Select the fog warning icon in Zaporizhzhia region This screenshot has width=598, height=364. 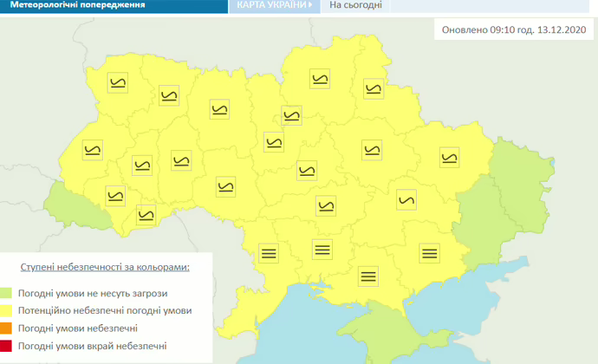click(x=429, y=253)
